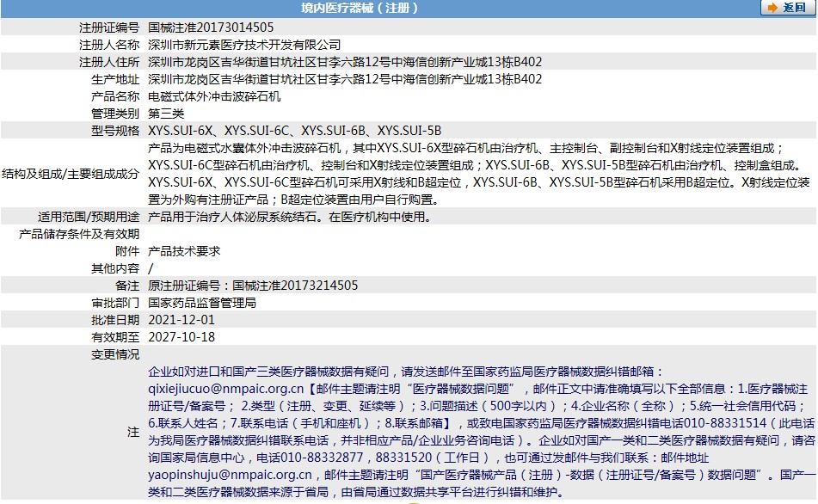
Task: Select registration number 国械注准20173014505
Action: 211,28
